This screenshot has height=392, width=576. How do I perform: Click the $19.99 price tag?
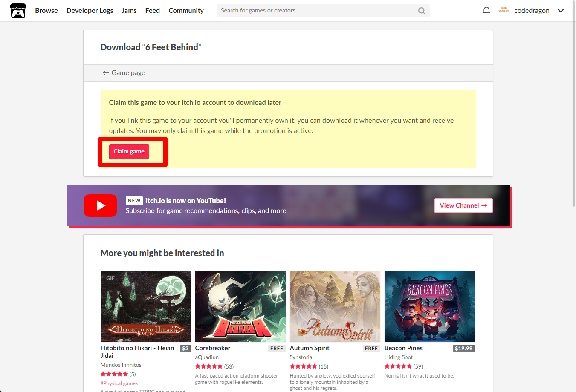tap(464, 349)
